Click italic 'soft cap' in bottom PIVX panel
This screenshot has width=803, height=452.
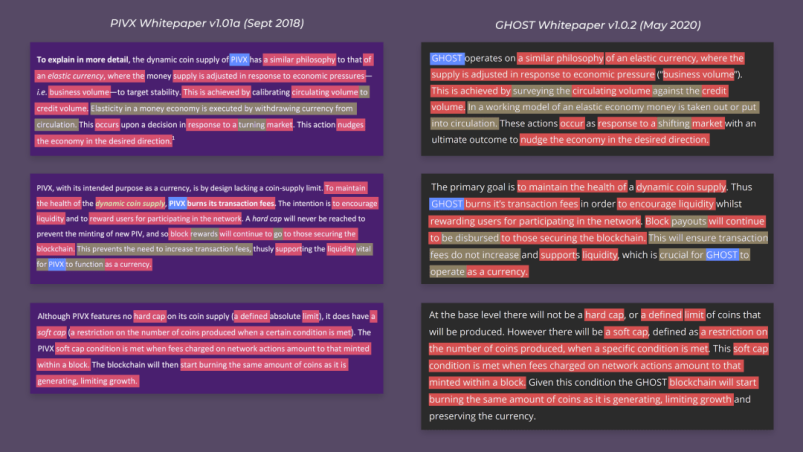coord(52,332)
